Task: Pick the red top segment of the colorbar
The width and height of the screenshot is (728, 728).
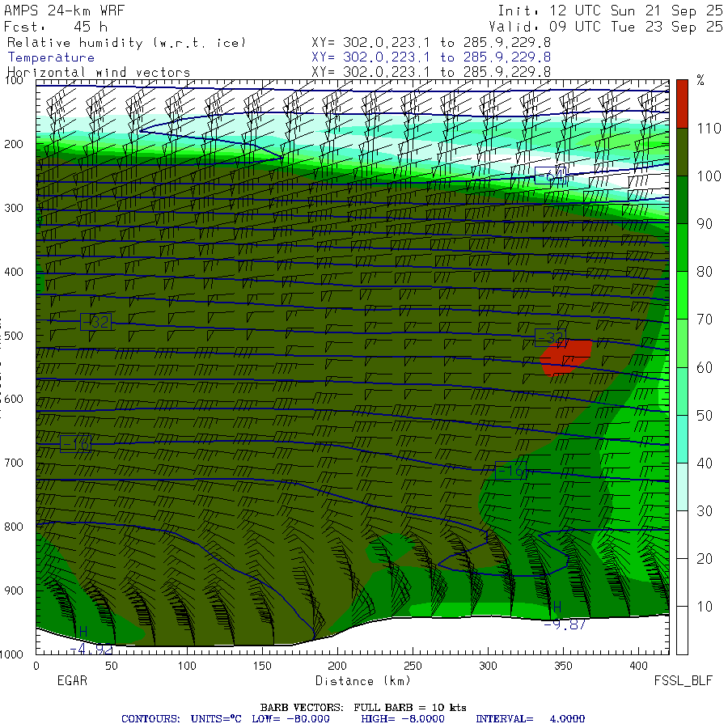Action: (682, 104)
